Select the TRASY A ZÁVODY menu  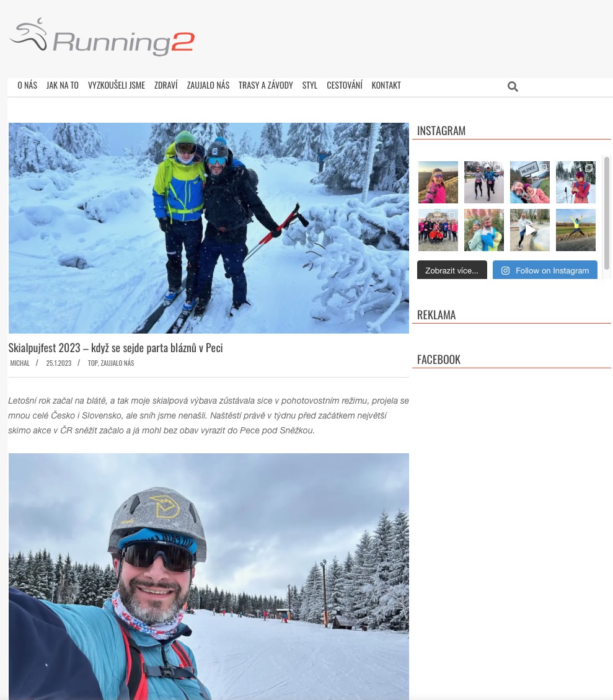tap(265, 86)
